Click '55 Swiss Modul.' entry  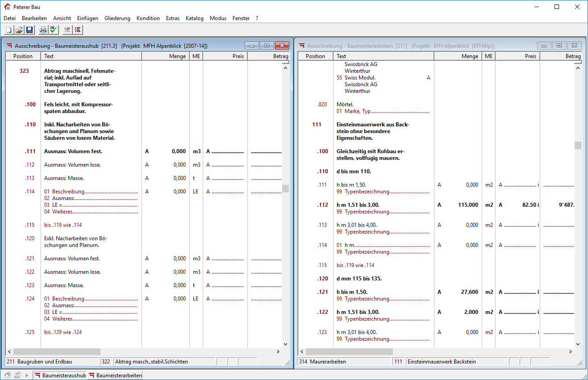click(x=356, y=78)
